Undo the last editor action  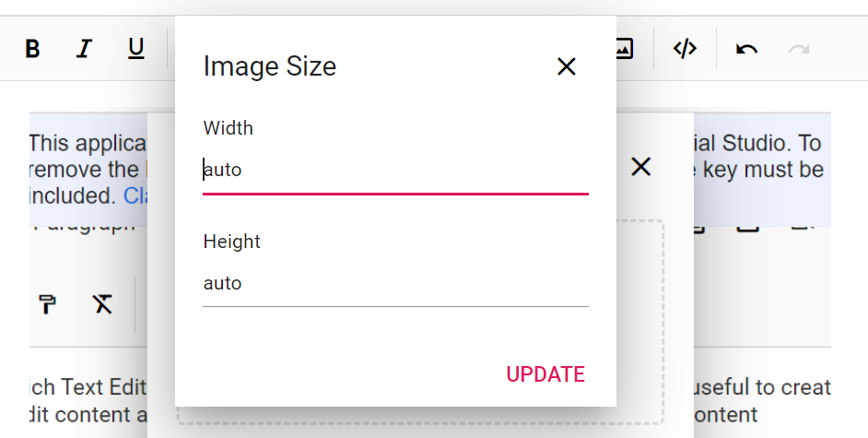pos(746,49)
